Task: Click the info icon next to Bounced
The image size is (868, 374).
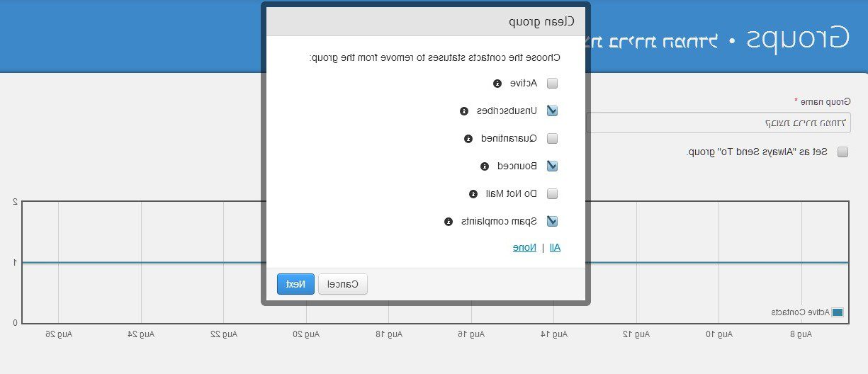Action: point(485,166)
